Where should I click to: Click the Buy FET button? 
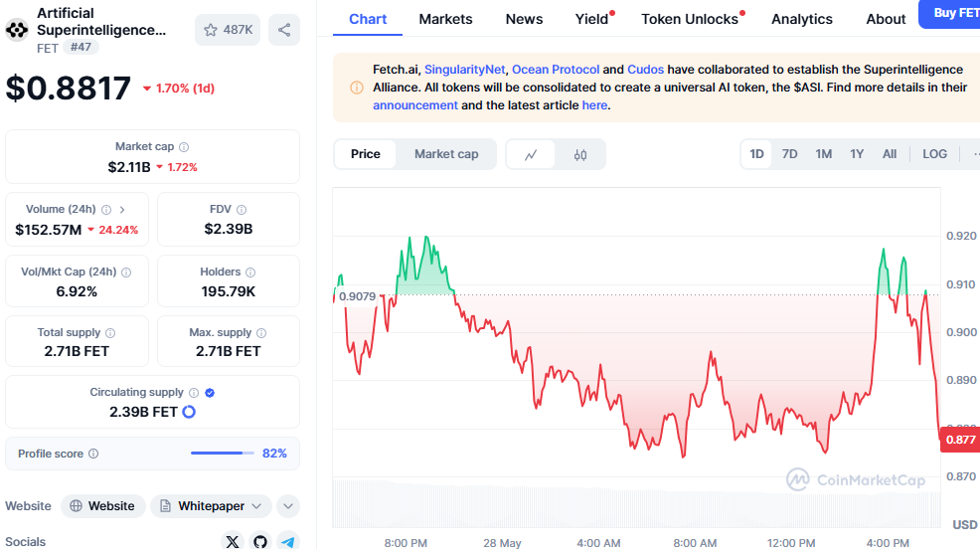[951, 13]
